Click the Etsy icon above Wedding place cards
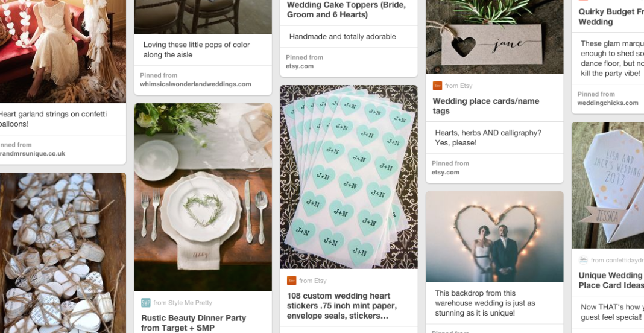This screenshot has height=333, width=644. click(x=437, y=86)
